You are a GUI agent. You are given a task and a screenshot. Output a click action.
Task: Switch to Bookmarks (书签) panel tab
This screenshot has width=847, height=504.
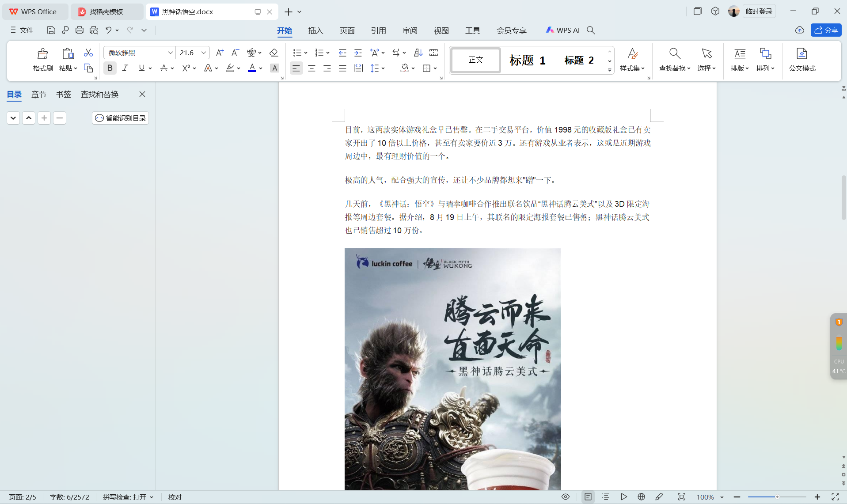point(63,94)
